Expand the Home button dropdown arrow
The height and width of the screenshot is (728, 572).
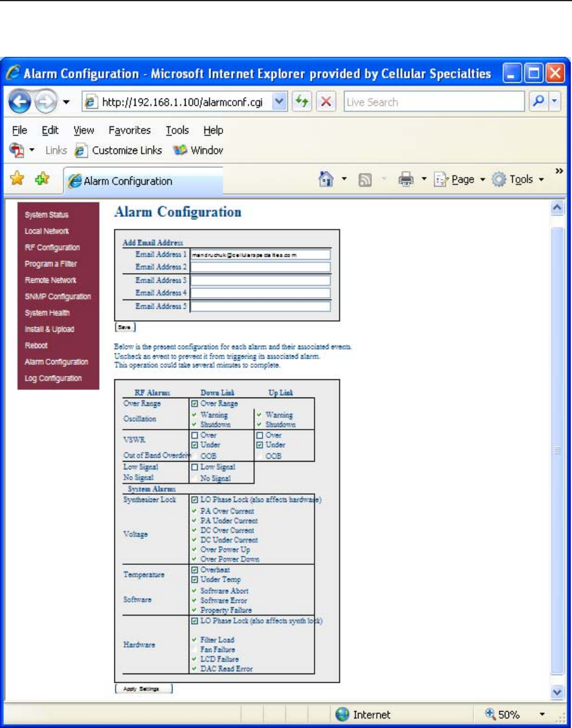point(343,179)
